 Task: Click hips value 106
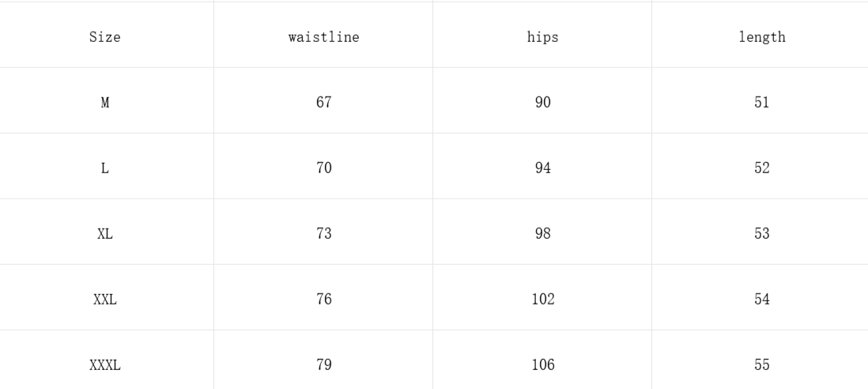click(x=542, y=365)
